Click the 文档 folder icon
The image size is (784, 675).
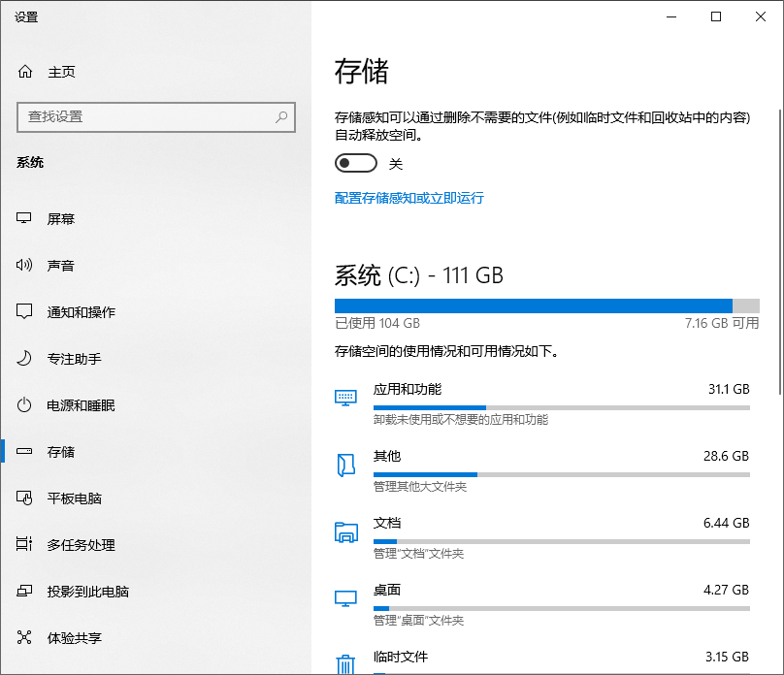346,531
